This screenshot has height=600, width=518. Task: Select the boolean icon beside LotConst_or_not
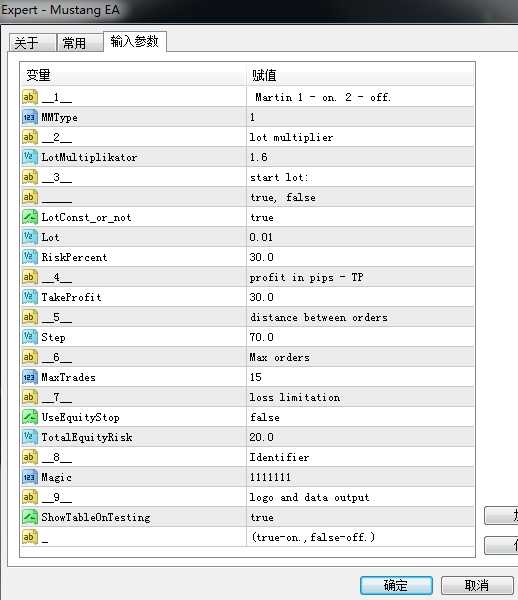(30, 217)
